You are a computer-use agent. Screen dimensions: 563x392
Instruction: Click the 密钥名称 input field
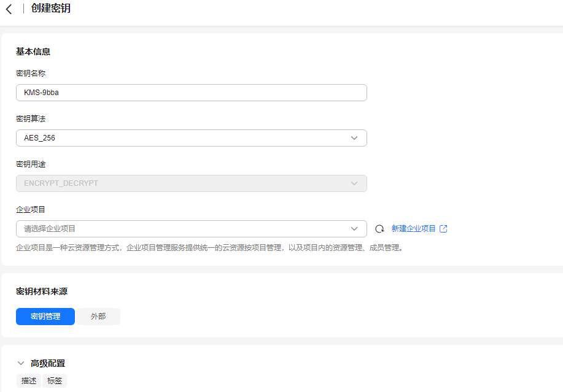pos(192,93)
